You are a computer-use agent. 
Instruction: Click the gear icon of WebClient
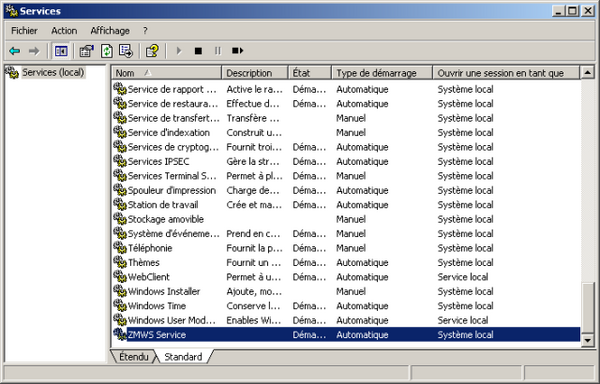120,277
